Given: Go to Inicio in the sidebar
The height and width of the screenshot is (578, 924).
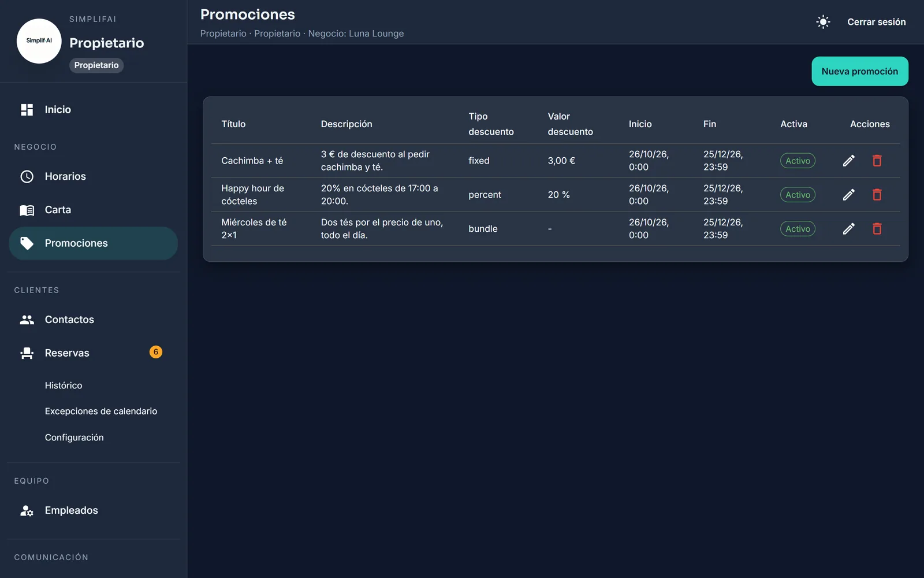Looking at the screenshot, I should tap(94, 110).
